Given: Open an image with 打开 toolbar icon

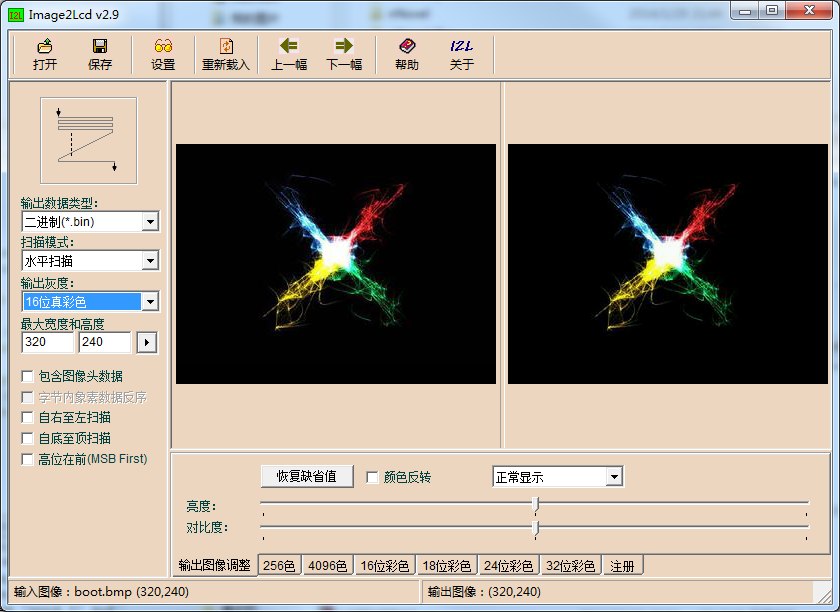Looking at the screenshot, I should click(44, 54).
